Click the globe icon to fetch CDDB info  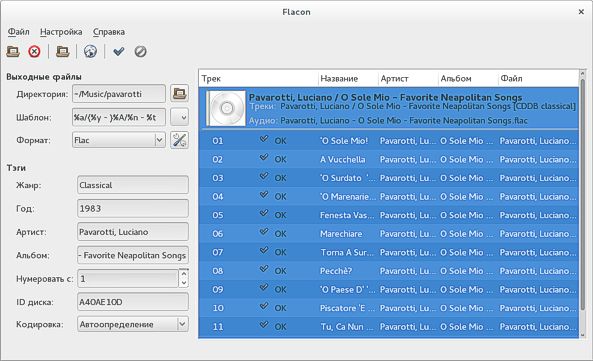pos(90,51)
